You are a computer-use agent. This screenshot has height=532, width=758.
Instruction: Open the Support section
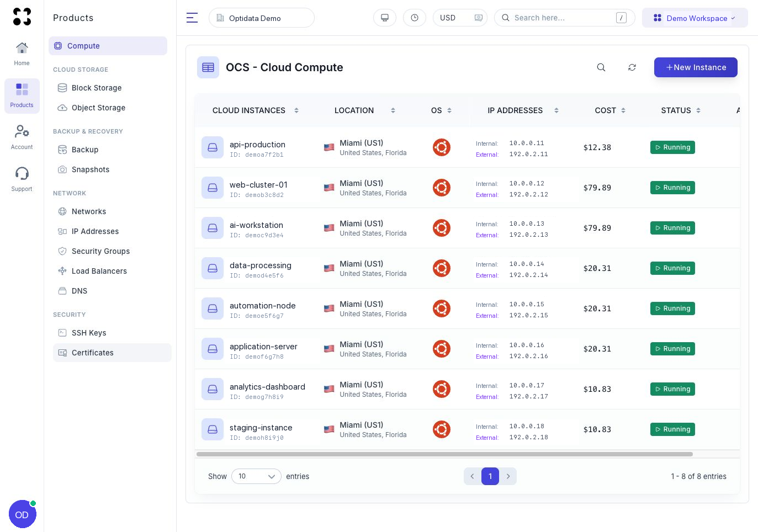(22, 180)
